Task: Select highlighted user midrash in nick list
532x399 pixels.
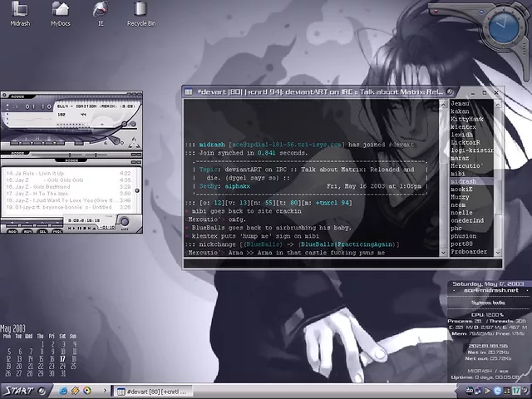Action: pos(471,181)
